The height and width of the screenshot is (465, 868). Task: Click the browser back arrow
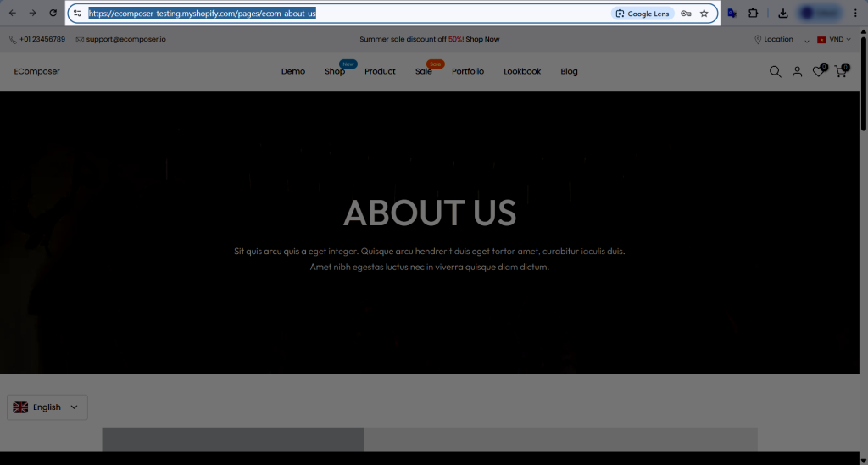pos(12,13)
